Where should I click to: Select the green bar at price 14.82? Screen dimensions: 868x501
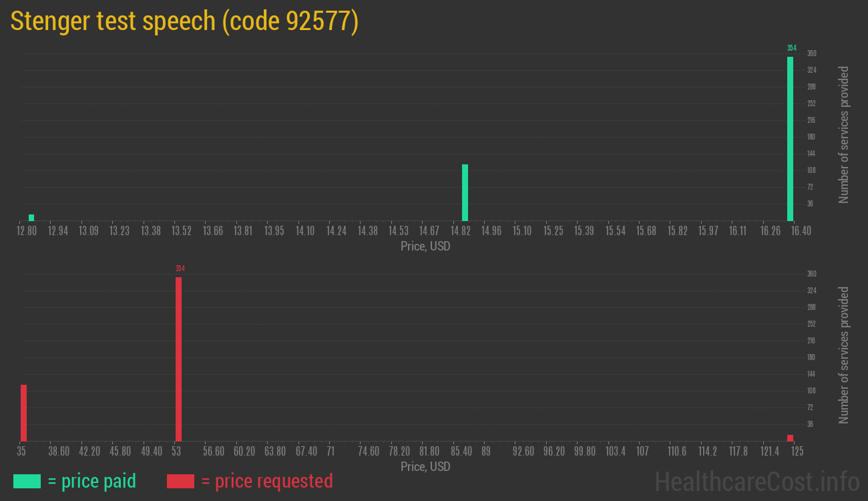pyautogui.click(x=465, y=192)
